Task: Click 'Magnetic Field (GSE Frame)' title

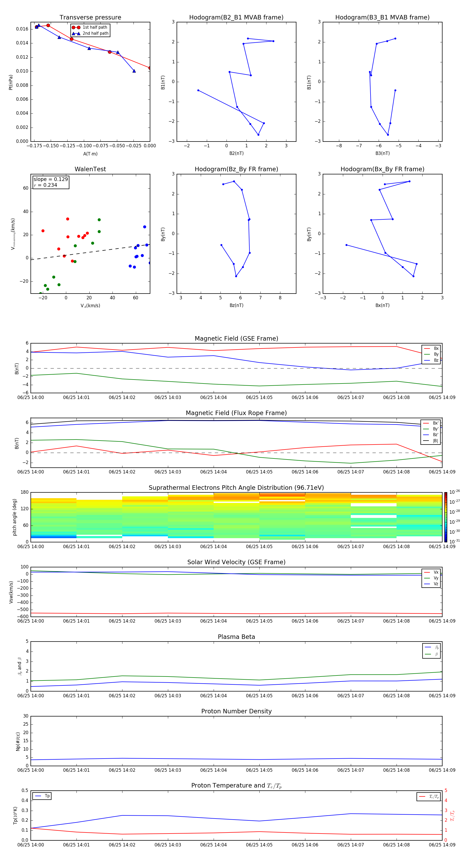Action: [236, 339]
